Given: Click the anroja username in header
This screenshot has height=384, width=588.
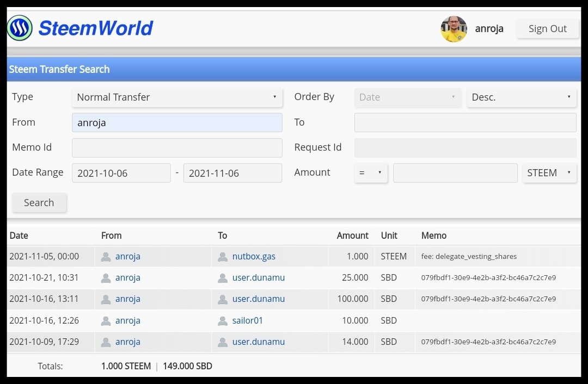Looking at the screenshot, I should (x=489, y=29).
